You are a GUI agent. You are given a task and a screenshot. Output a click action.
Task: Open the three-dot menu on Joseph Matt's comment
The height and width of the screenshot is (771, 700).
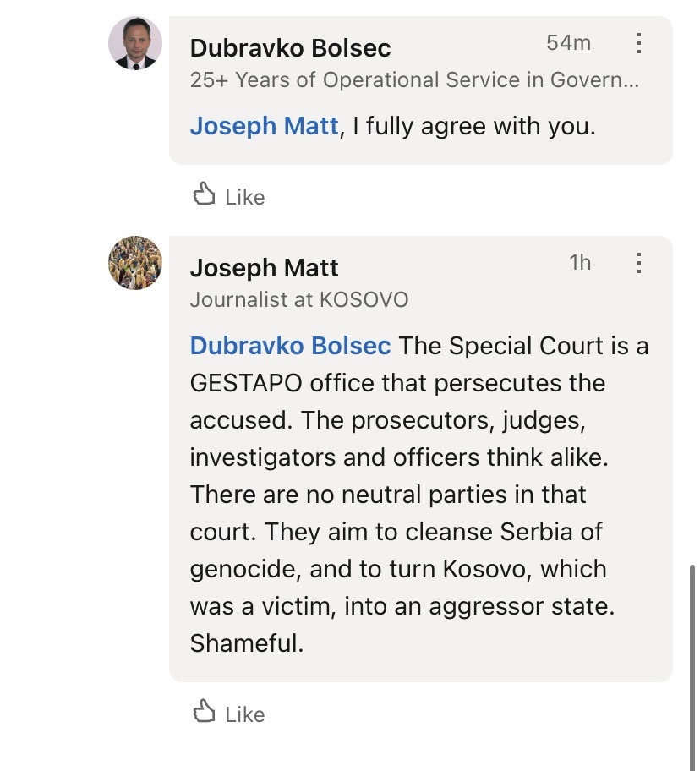(639, 263)
